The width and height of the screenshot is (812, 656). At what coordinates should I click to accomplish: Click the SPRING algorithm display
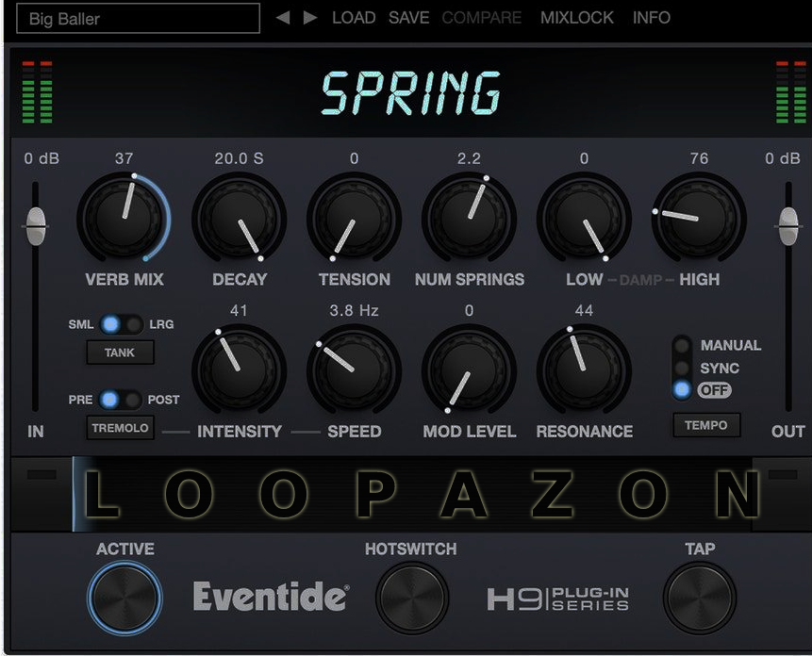tap(410, 93)
